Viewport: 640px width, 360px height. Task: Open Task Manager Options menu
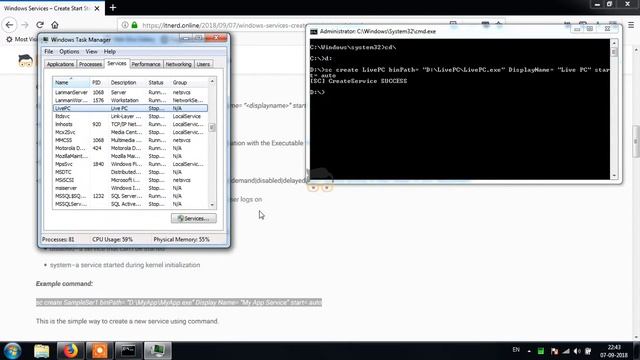click(x=69, y=51)
